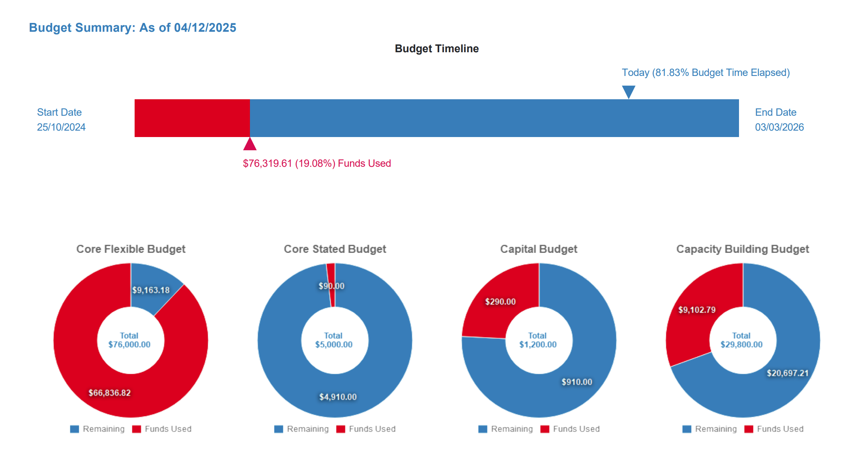Click Funds Used legend swatch under Core Stated Budget

(x=341, y=429)
